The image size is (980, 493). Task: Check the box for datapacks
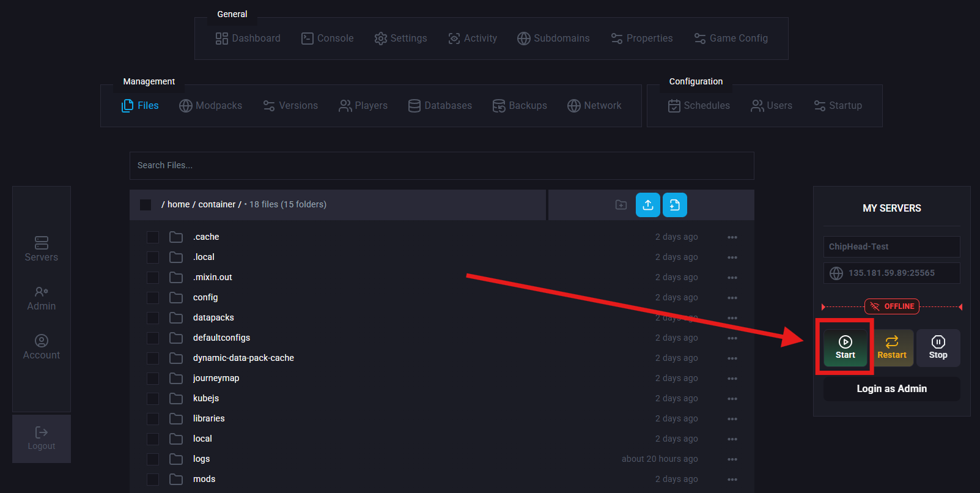point(153,318)
